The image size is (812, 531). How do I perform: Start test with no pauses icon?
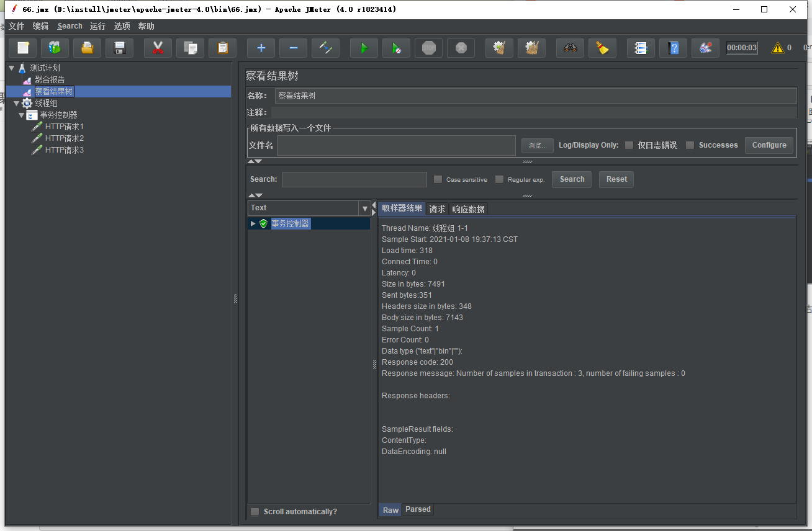(x=397, y=48)
